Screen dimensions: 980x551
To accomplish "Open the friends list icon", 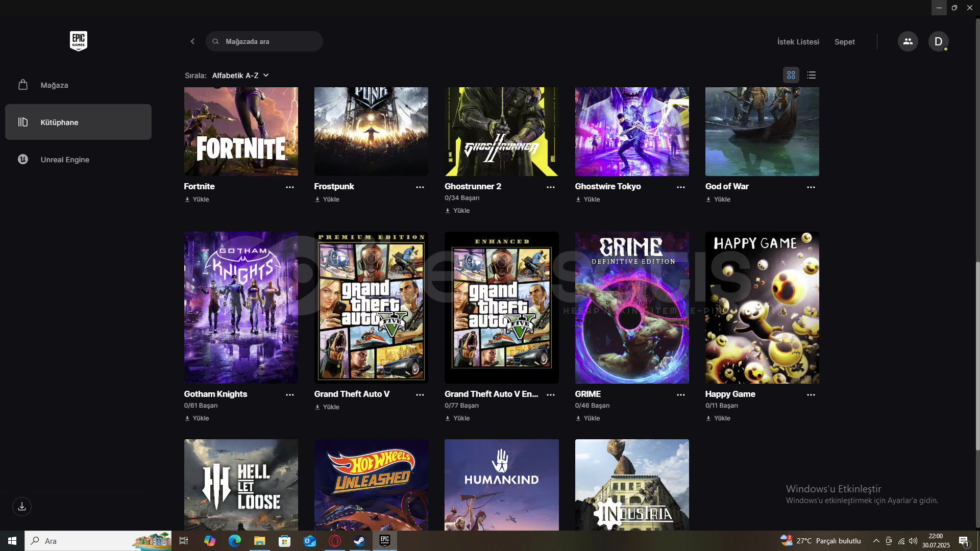I will [x=908, y=41].
